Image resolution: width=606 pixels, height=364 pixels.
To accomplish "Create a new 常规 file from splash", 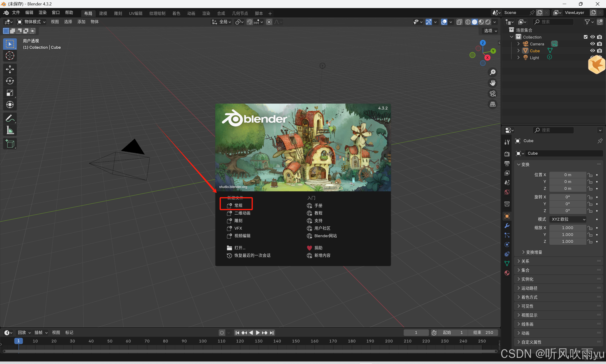I will tap(238, 206).
